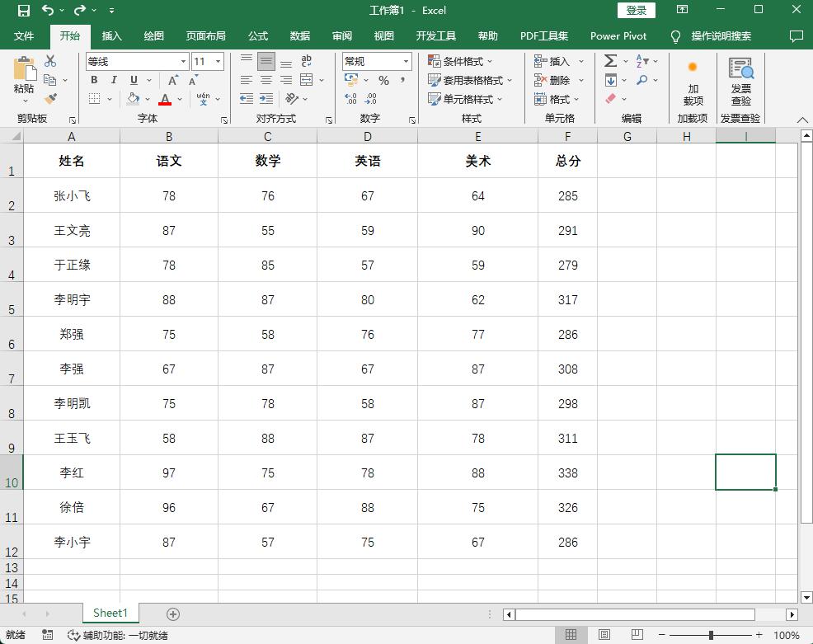Image resolution: width=813 pixels, height=644 pixels.
Task: Toggle Italic formatting
Action: pos(114,80)
